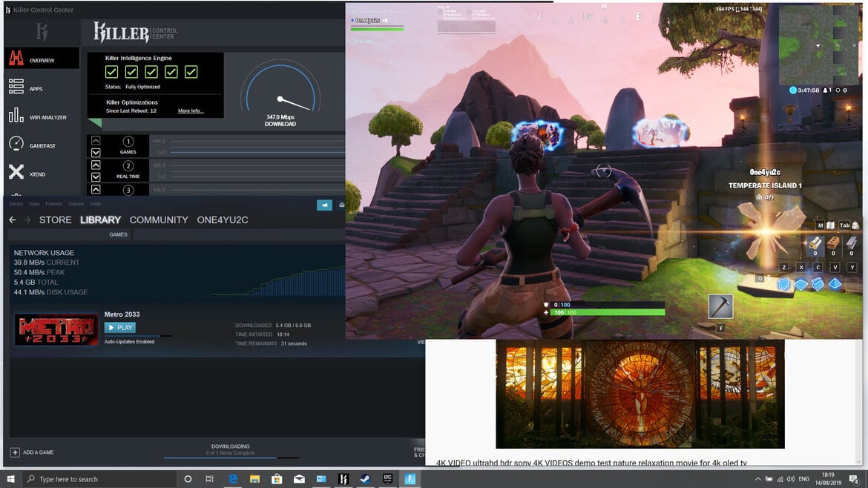868x488 pixels.
Task: Open Microsoft Edge from taskbar
Action: pos(232,479)
